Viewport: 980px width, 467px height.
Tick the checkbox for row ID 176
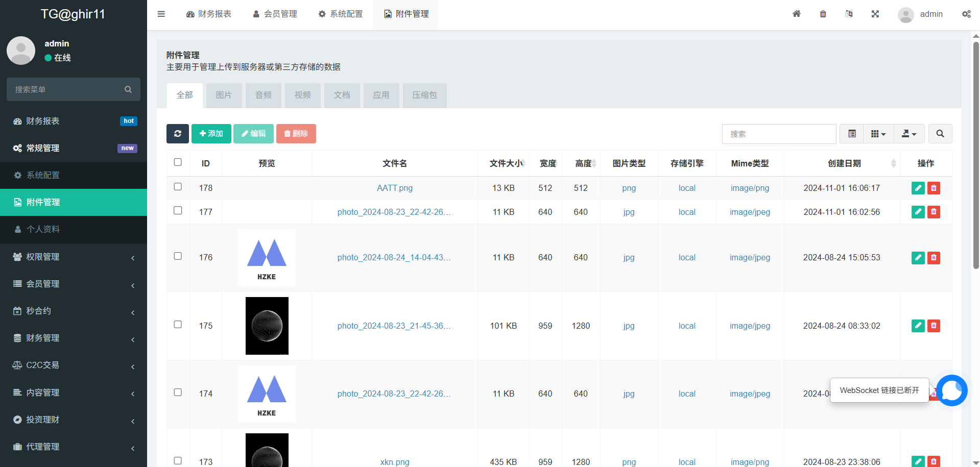point(178,256)
